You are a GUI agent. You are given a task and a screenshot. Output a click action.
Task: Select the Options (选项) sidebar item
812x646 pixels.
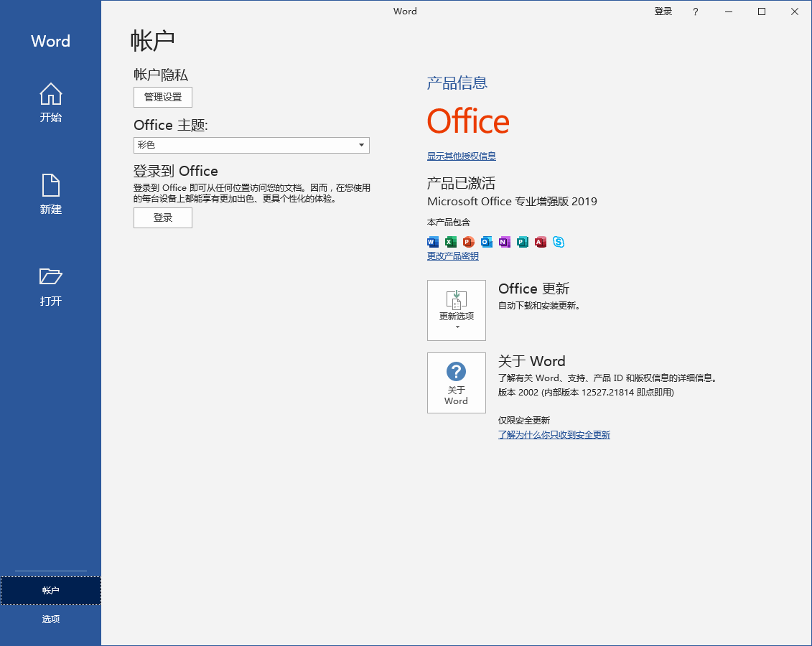pos(51,619)
